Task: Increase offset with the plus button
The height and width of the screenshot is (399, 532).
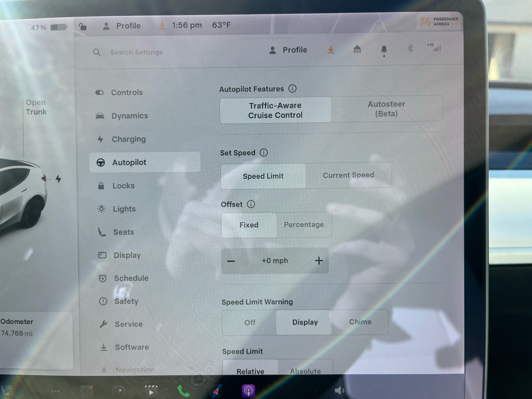Action: [319, 261]
